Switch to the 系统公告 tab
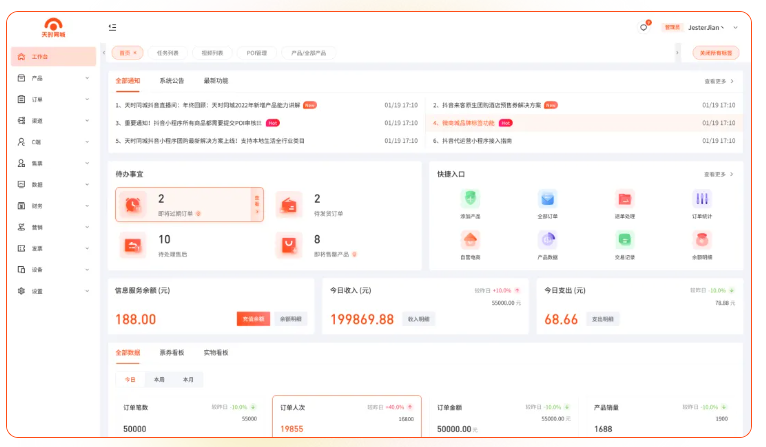Image resolution: width=766 pixels, height=447 pixels. (172, 81)
